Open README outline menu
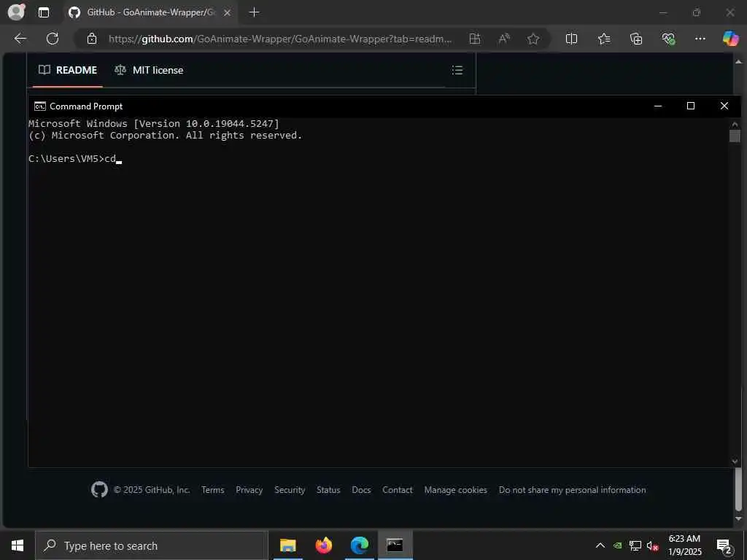Screen dimensions: 747x560 click(x=457, y=71)
